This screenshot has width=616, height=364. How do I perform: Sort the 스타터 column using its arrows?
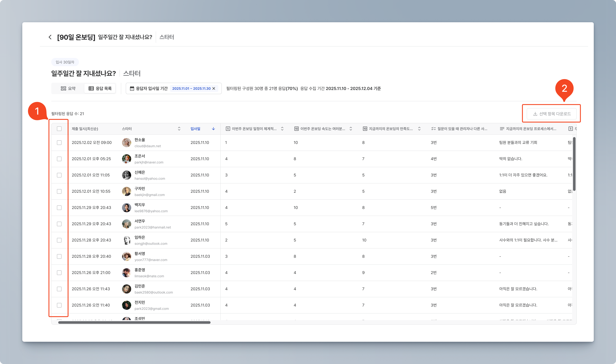point(179,129)
